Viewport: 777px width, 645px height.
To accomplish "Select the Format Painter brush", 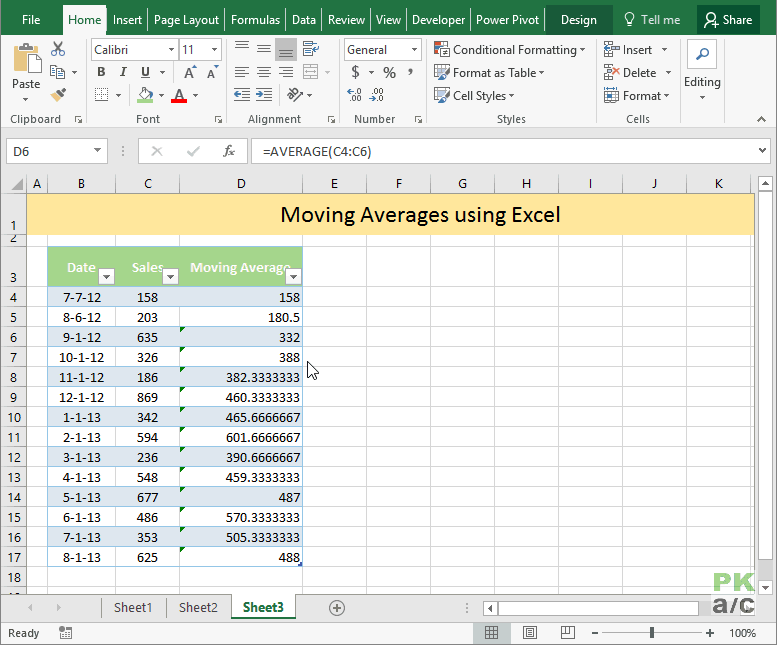I will coord(58,95).
